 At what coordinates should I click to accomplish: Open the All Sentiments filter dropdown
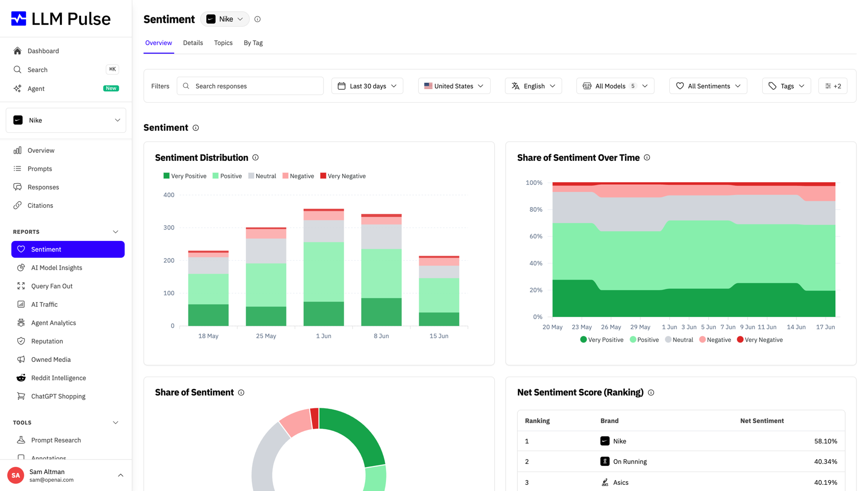point(708,86)
